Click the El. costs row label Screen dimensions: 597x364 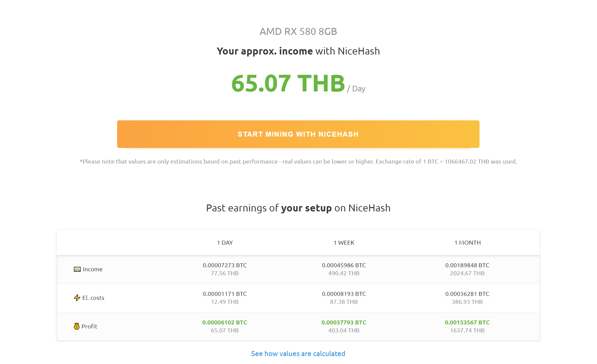[93, 298]
